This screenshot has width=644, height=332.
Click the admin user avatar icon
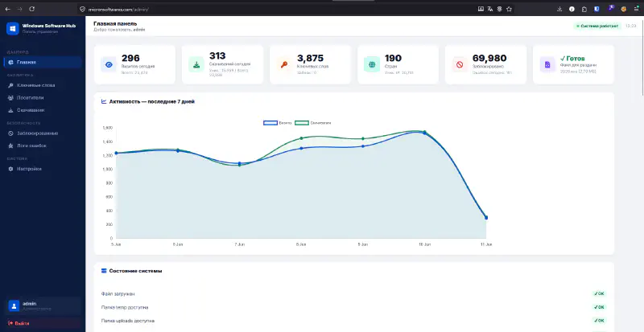[x=14, y=305]
